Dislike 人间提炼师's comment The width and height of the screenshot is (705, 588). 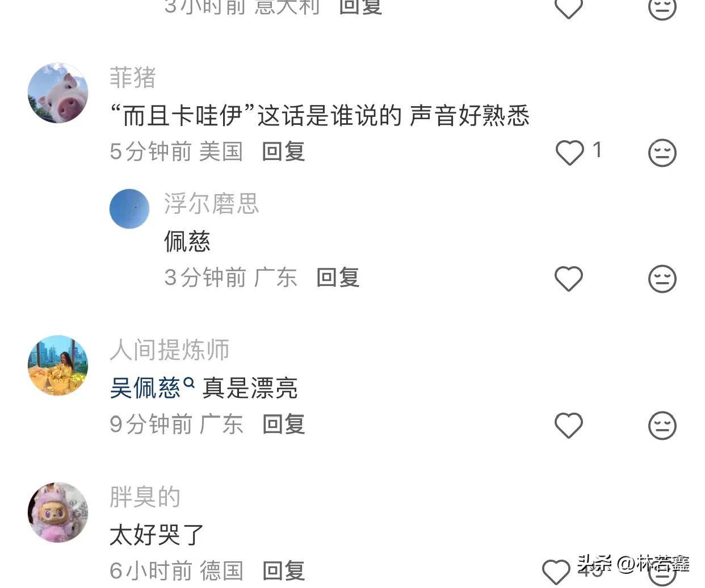(x=662, y=425)
